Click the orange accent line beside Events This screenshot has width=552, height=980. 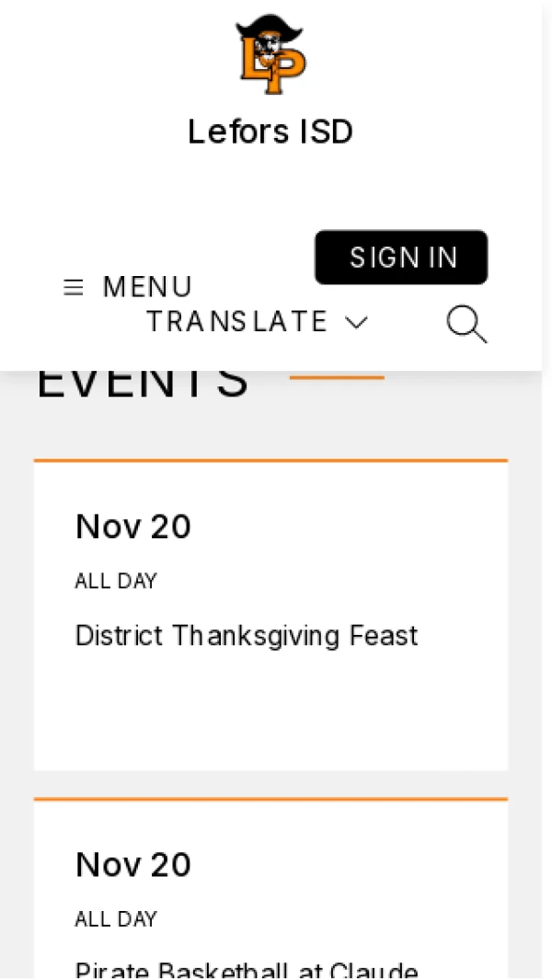point(337,377)
